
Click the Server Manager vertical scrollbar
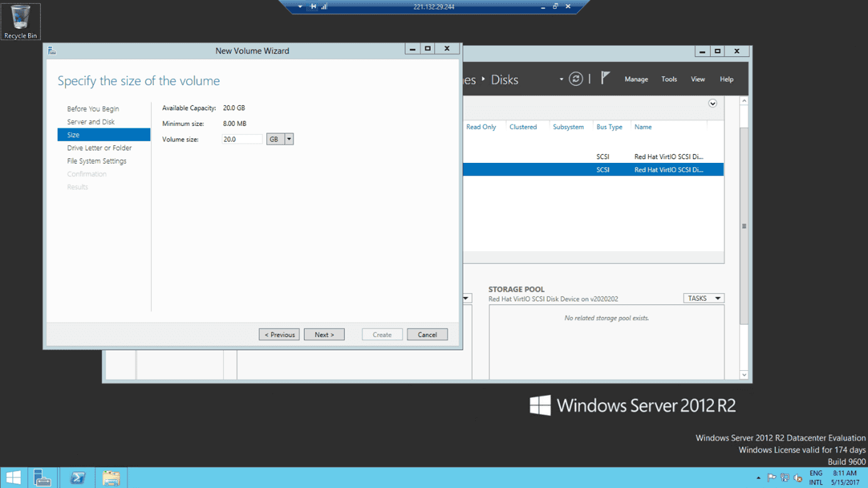tap(744, 226)
